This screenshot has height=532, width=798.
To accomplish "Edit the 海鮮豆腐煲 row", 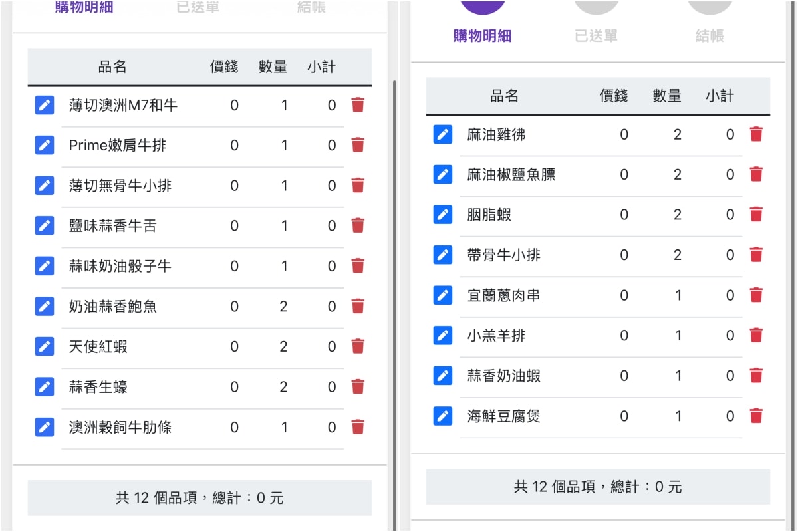I will [443, 416].
